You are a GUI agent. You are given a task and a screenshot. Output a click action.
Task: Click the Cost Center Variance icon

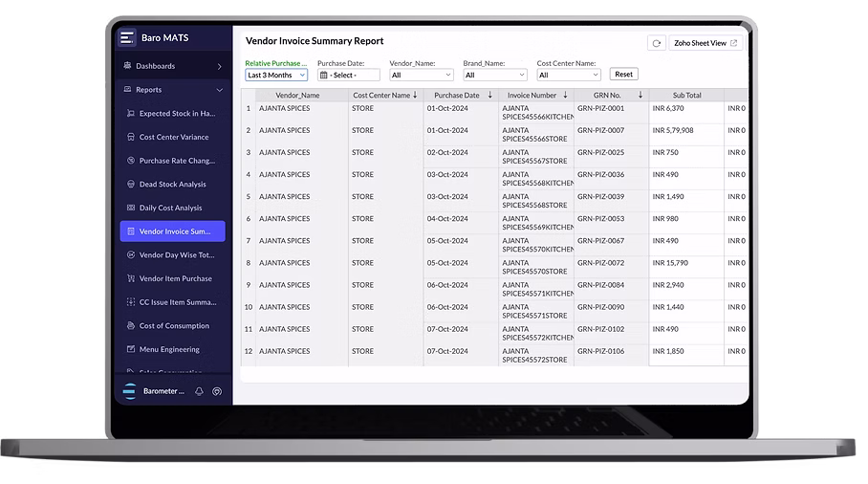(131, 137)
